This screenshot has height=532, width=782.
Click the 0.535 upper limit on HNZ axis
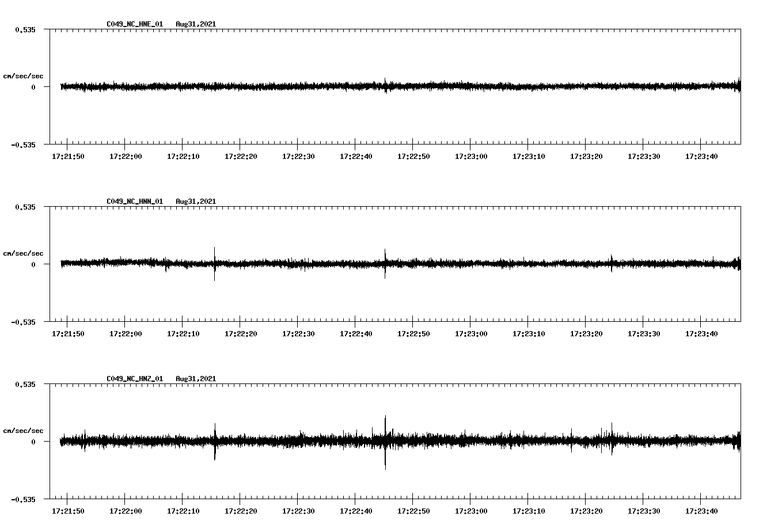coord(25,384)
